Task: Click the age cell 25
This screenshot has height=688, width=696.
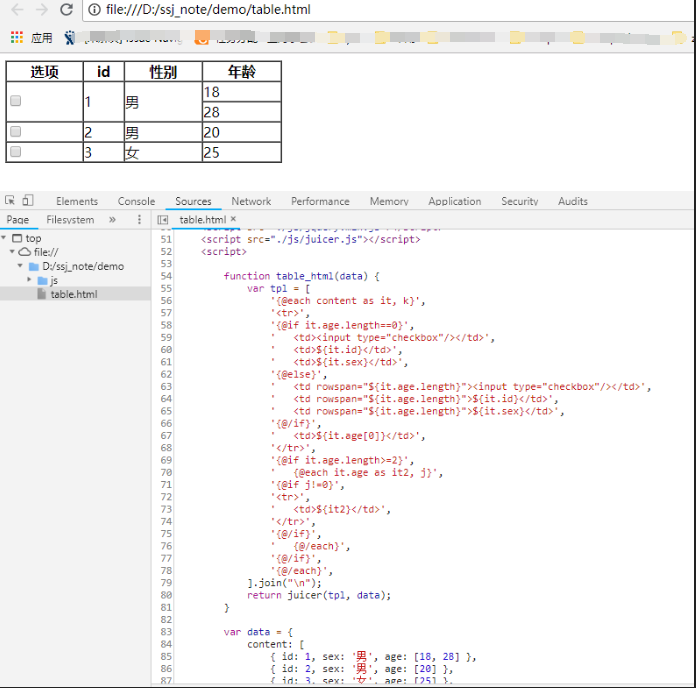Action: (x=241, y=152)
